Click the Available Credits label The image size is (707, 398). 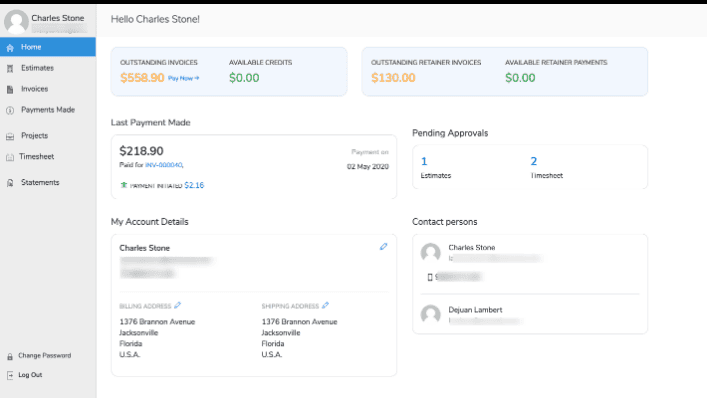[261, 63]
